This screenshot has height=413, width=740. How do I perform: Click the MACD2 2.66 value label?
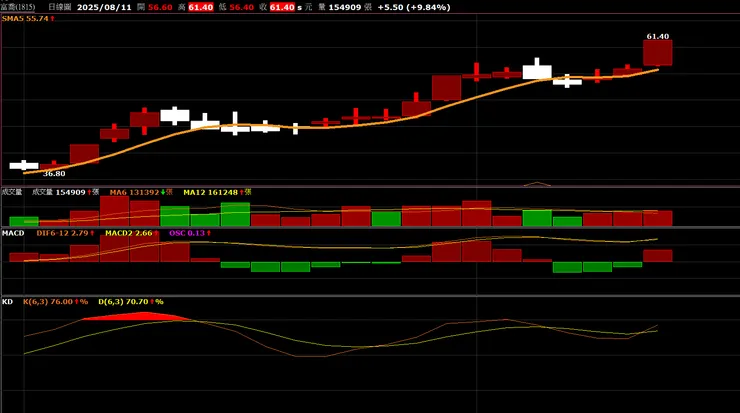click(132, 233)
